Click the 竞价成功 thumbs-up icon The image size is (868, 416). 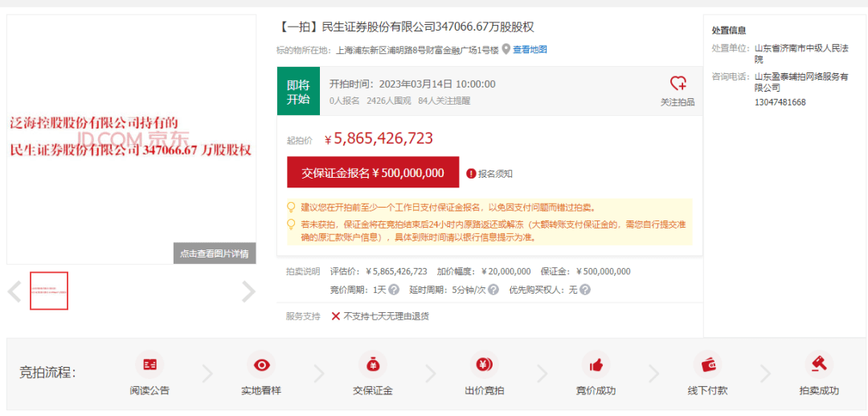click(x=596, y=365)
